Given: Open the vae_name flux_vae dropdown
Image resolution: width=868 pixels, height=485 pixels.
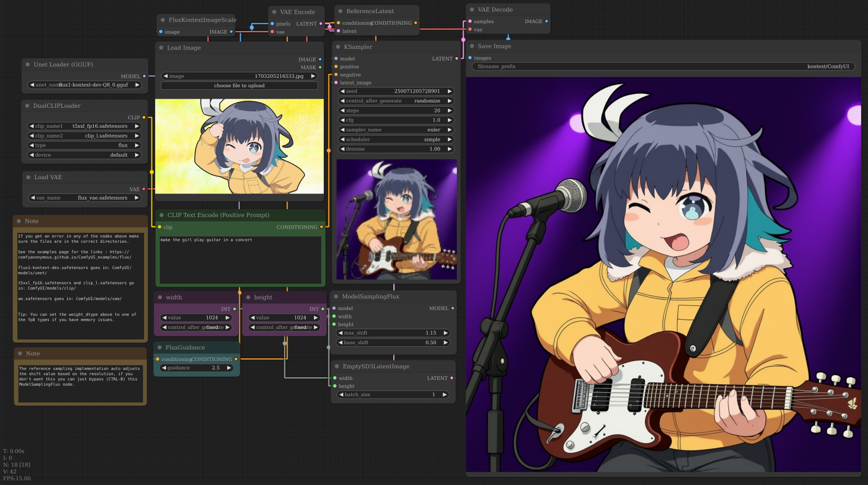Looking at the screenshot, I should (x=85, y=198).
